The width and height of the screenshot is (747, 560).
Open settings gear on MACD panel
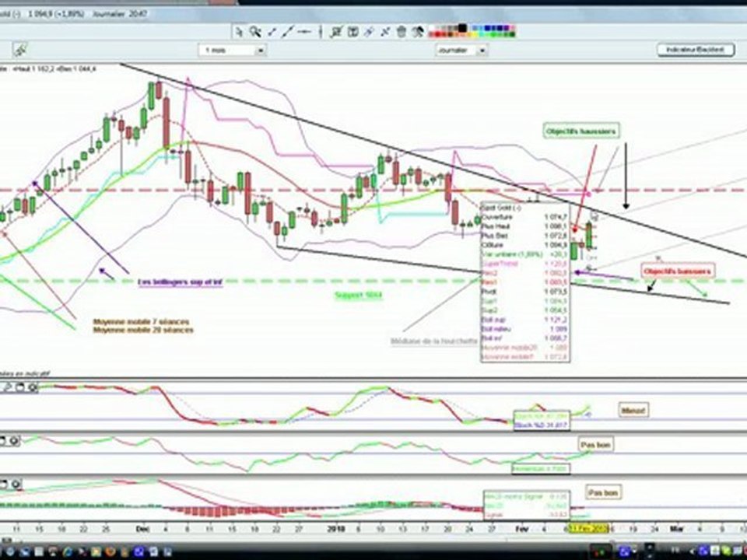tap(16, 485)
